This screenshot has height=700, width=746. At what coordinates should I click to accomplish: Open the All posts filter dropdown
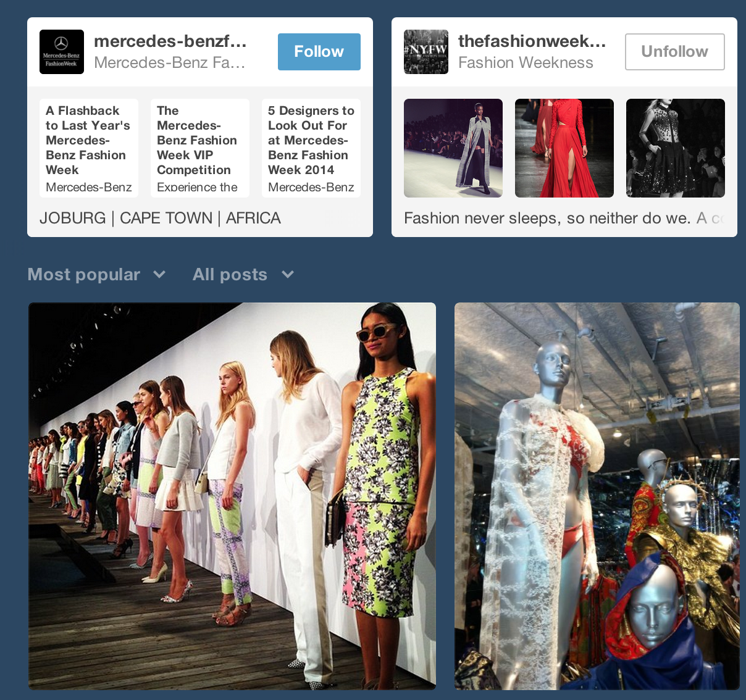[x=243, y=274]
